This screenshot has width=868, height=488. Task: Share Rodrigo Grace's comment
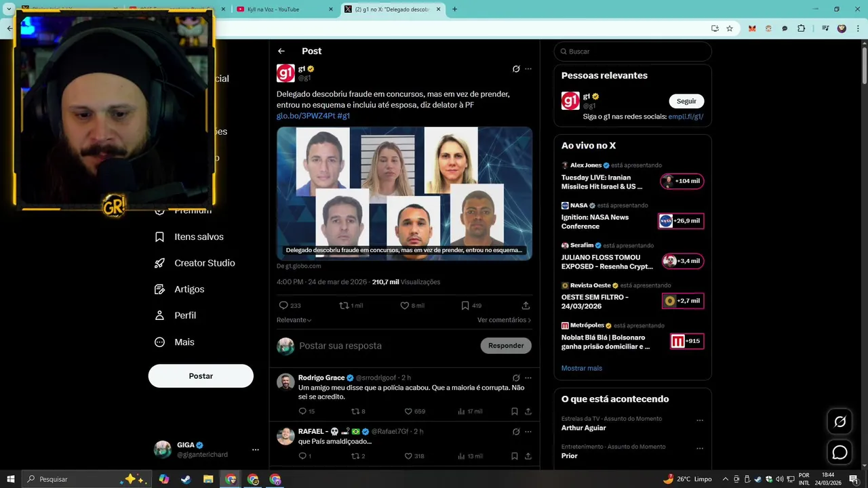point(528,411)
